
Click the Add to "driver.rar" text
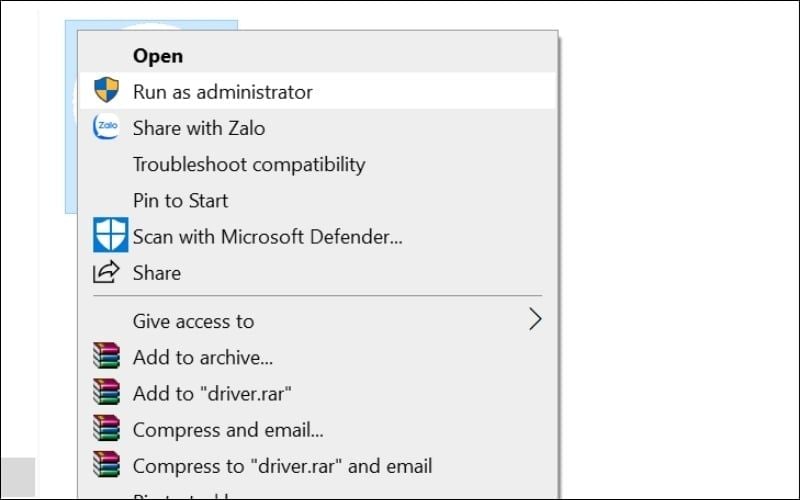click(x=213, y=393)
